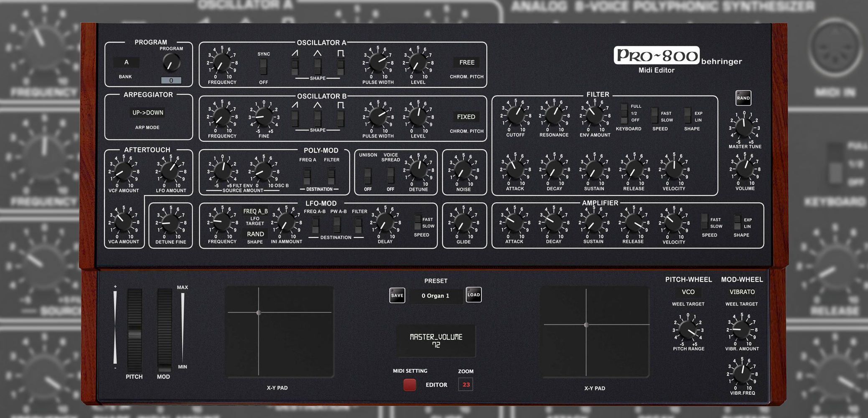Click the program number field showing 0
Screen dimensions: 868x418
tap(171, 80)
